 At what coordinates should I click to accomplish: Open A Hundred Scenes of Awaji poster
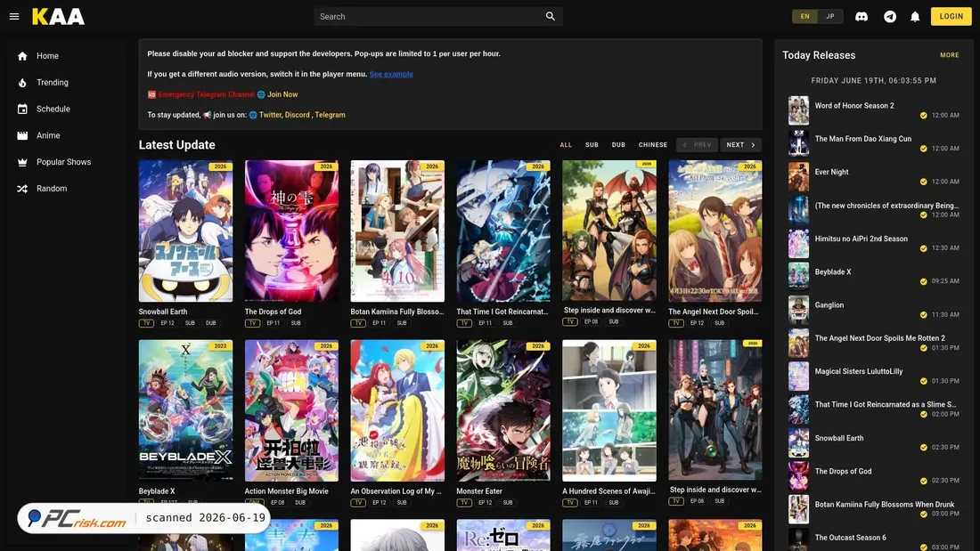click(609, 410)
